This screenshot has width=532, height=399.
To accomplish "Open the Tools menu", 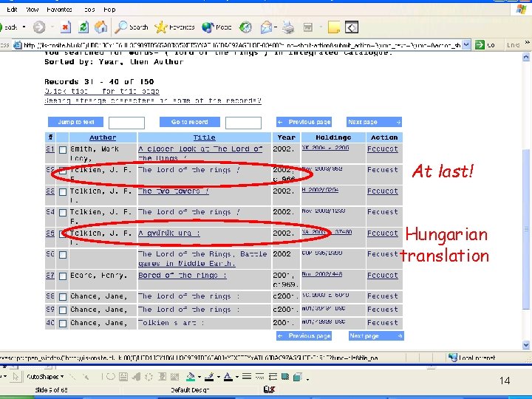I will pos(89,10).
